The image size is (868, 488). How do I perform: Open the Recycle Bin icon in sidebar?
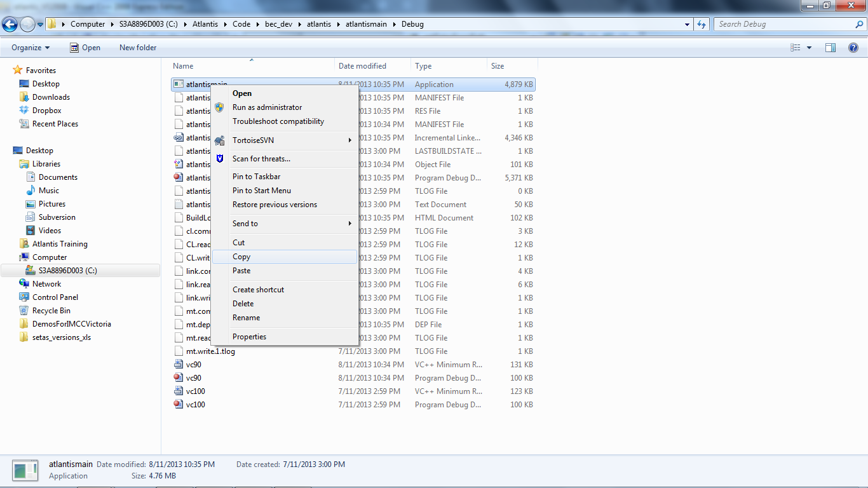[24, 311]
